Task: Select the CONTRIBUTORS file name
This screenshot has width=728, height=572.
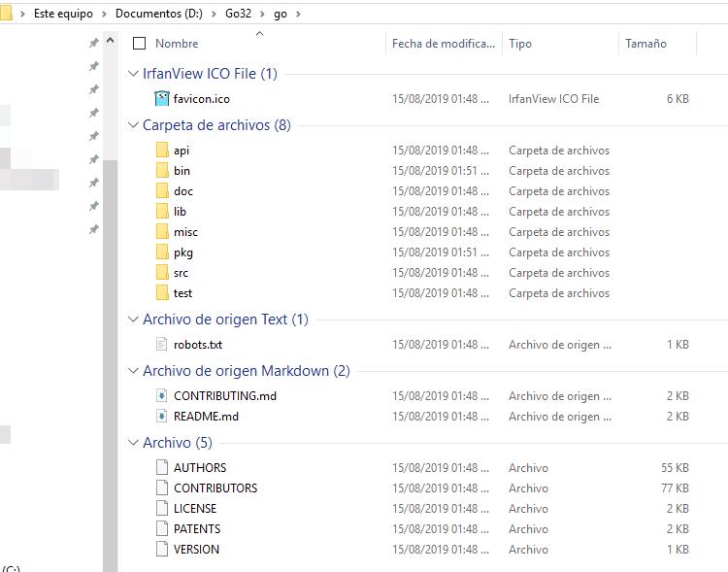Action: tap(215, 488)
